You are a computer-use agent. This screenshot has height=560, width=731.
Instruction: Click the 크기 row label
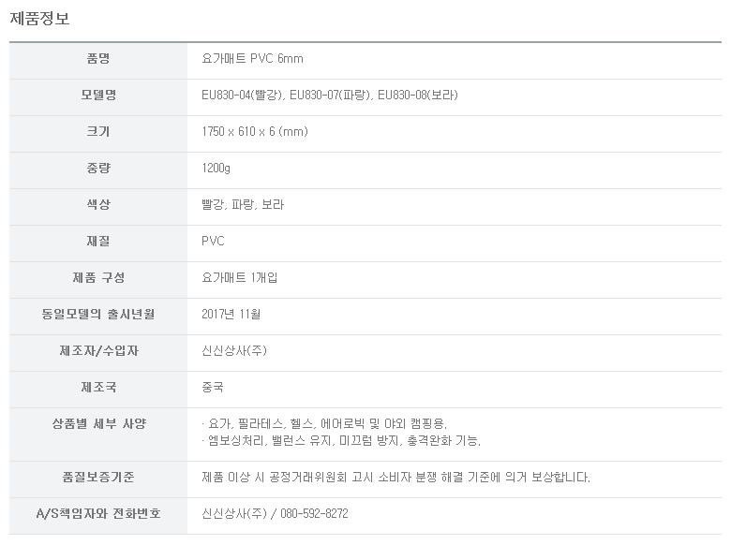click(x=97, y=132)
